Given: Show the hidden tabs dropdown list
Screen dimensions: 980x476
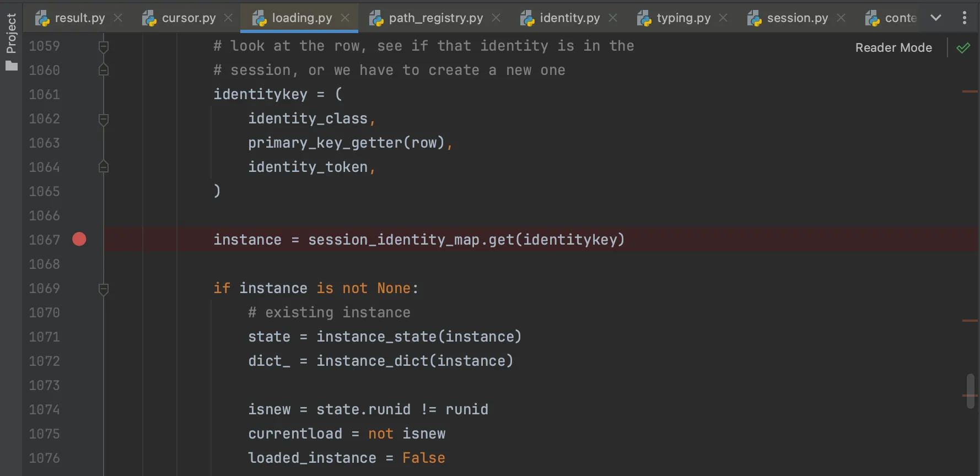Looking at the screenshot, I should pos(936,18).
